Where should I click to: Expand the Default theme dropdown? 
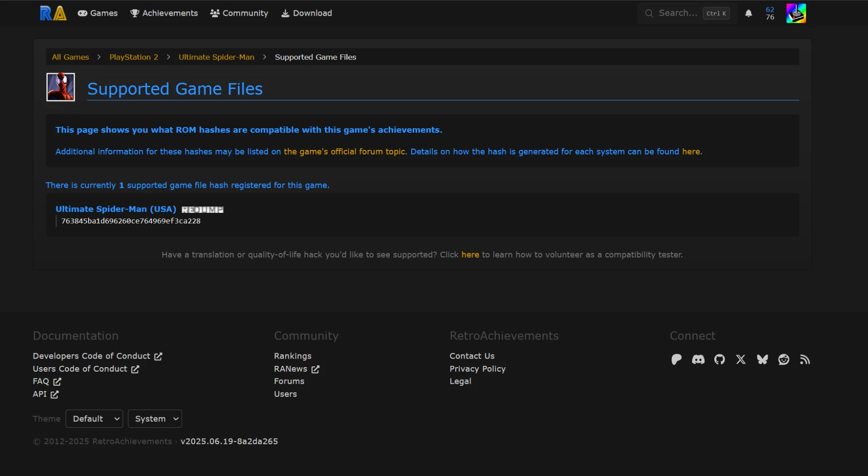point(94,419)
